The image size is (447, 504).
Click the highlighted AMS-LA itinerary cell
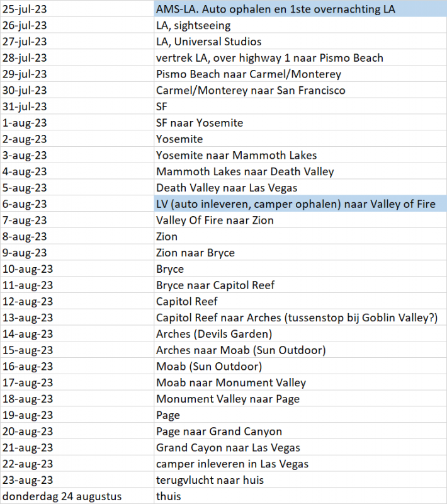(276, 9)
